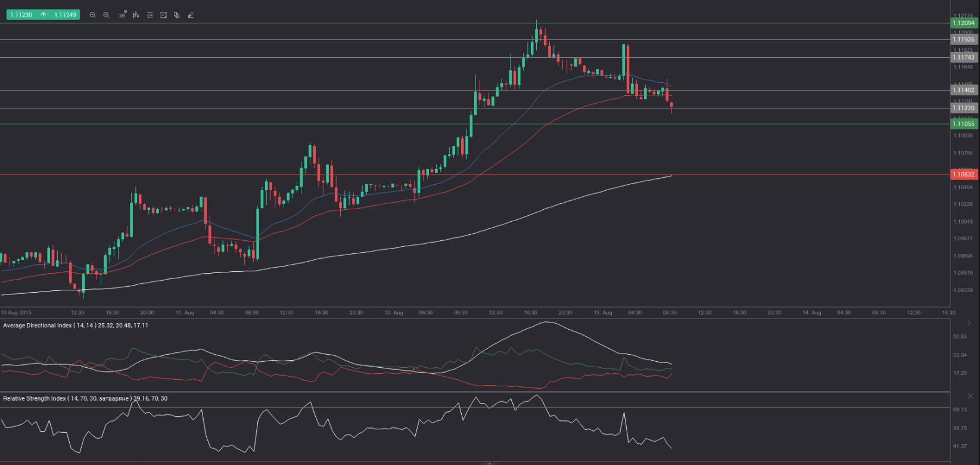Click the 1.11743 gray price level tag
The height and width of the screenshot is (465, 980).
click(963, 57)
